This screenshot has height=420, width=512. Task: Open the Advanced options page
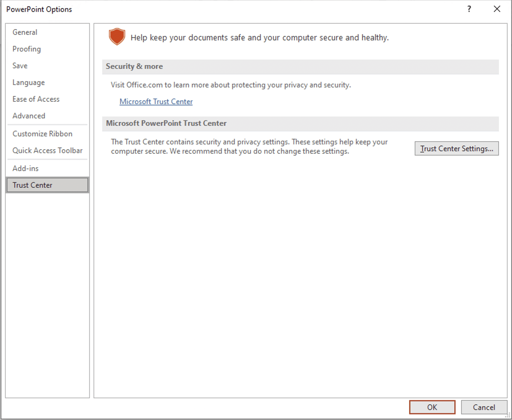47,116
